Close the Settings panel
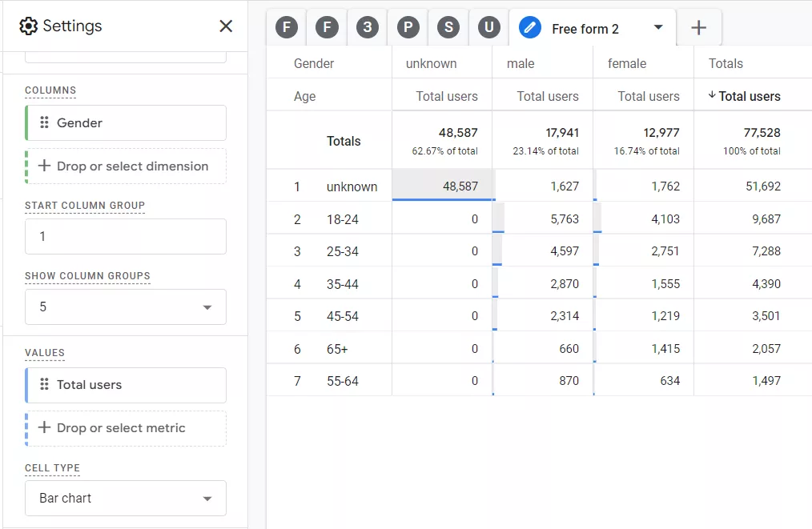812x529 pixels. 226,26
